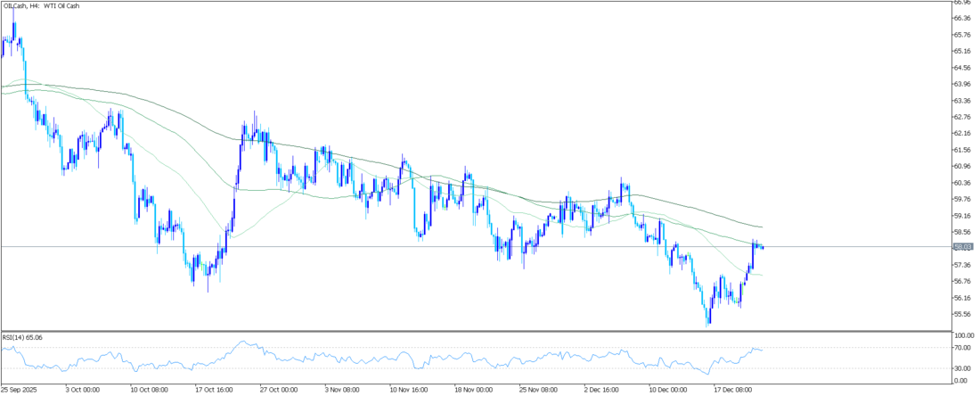Image resolution: width=980 pixels, height=396 pixels.
Task: Click the 55.56 price axis label
Action: 961,314
